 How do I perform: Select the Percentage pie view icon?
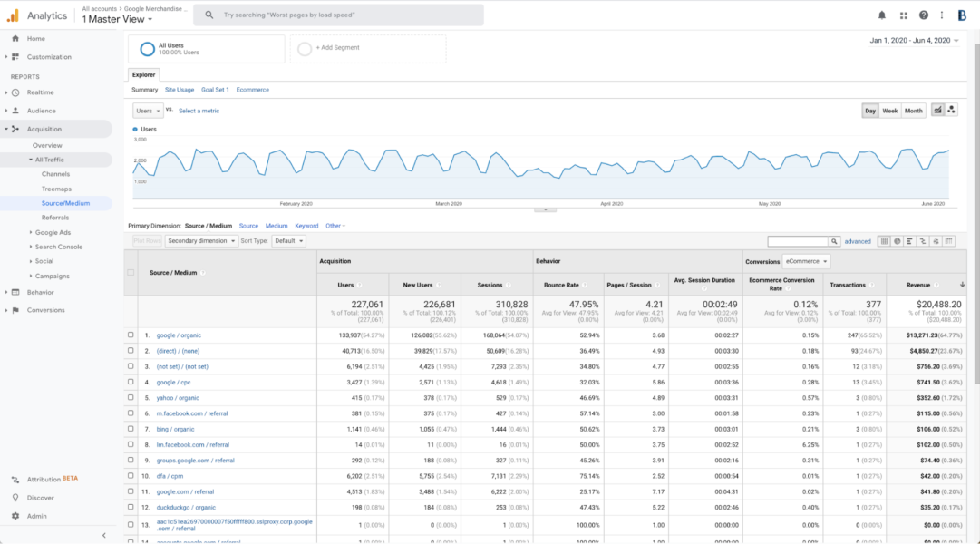897,241
